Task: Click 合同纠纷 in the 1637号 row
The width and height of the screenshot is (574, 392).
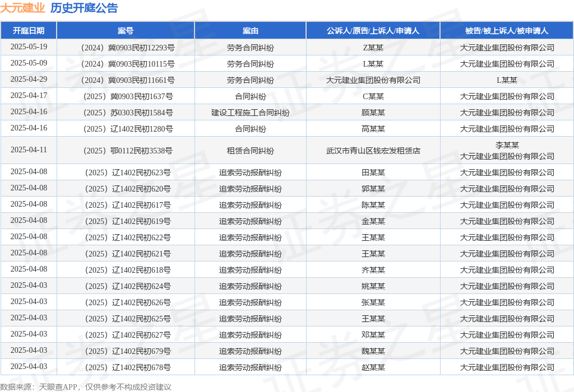Action: 251,96
